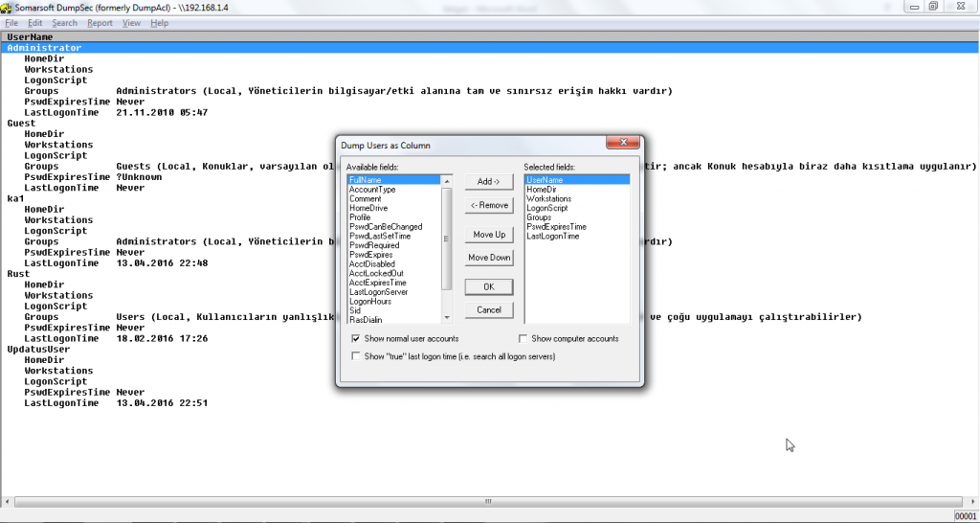Click the scroll up arrow in Available fields

tap(446, 180)
